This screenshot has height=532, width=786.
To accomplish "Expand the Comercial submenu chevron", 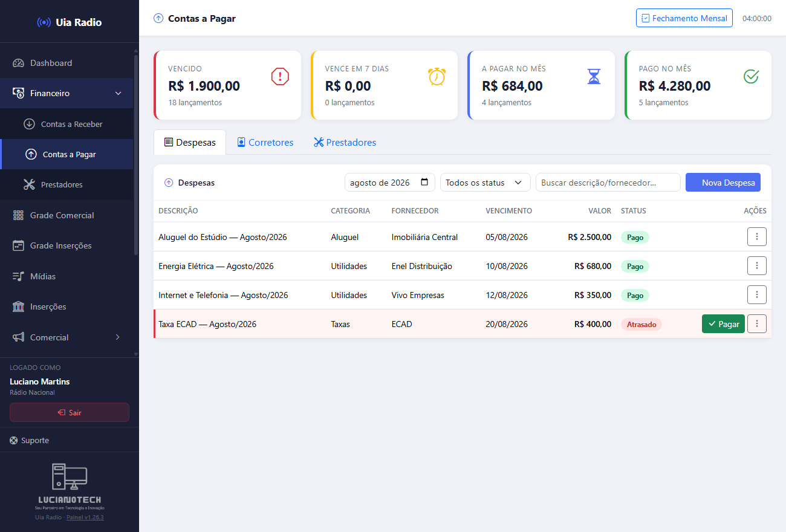I will point(118,337).
